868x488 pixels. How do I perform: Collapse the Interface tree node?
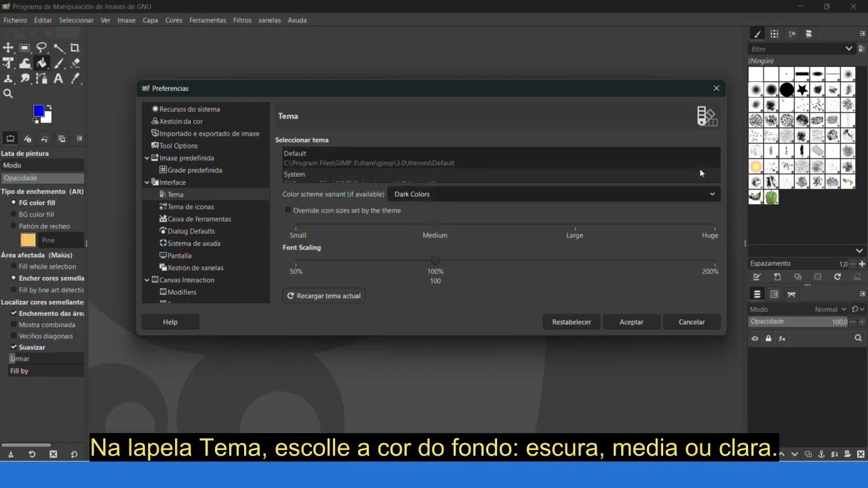[x=147, y=182]
